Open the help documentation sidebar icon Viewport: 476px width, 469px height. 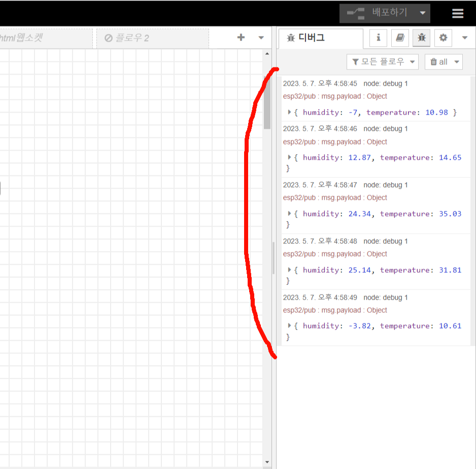pos(400,38)
